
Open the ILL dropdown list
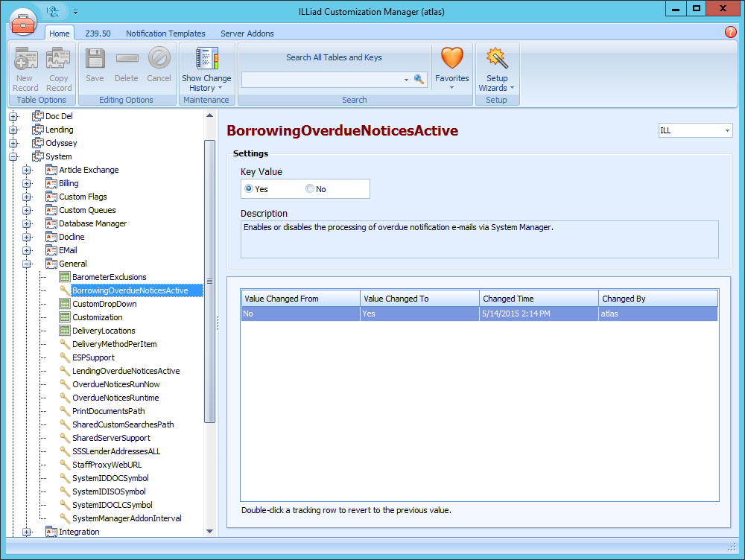(727, 131)
